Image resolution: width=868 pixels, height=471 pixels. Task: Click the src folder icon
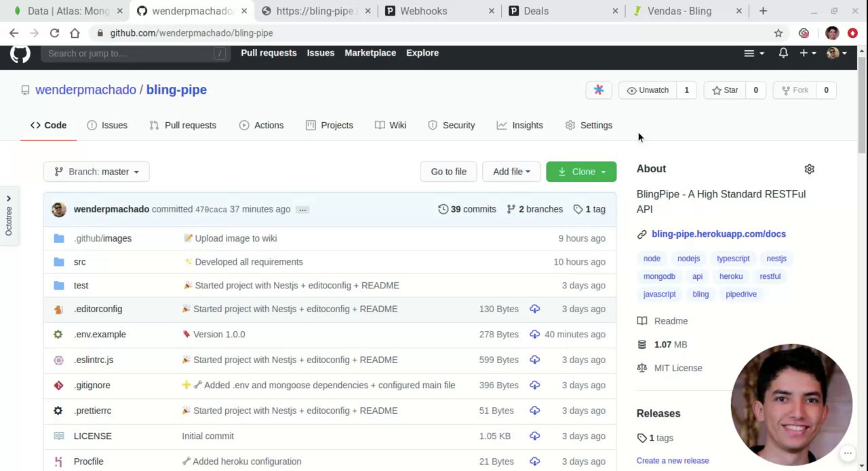coord(59,262)
